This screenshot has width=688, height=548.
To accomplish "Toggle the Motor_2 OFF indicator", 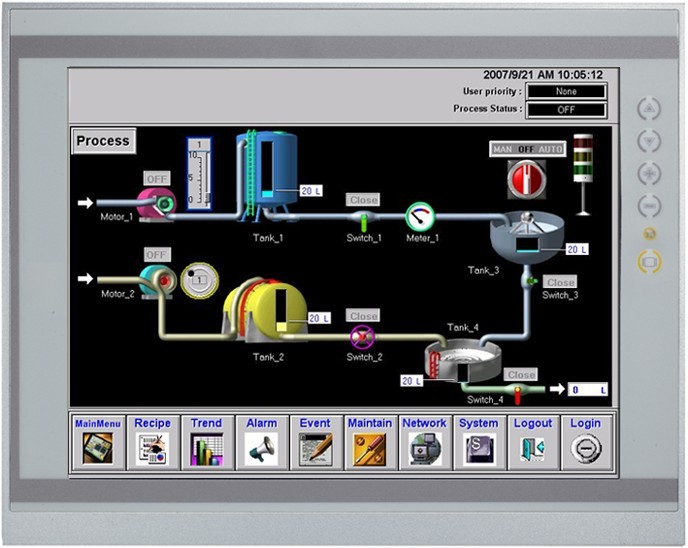I will (x=157, y=255).
